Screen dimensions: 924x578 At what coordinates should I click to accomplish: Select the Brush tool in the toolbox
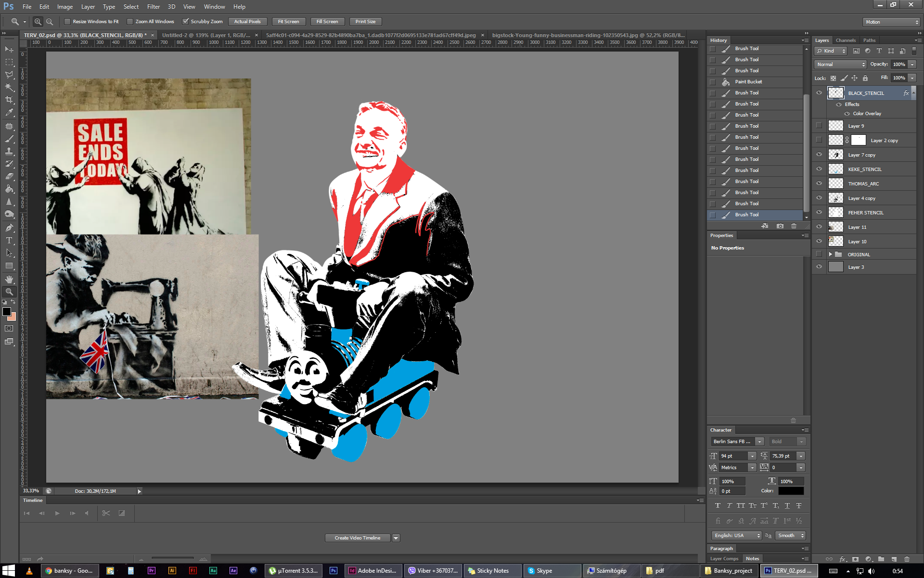coord(9,139)
